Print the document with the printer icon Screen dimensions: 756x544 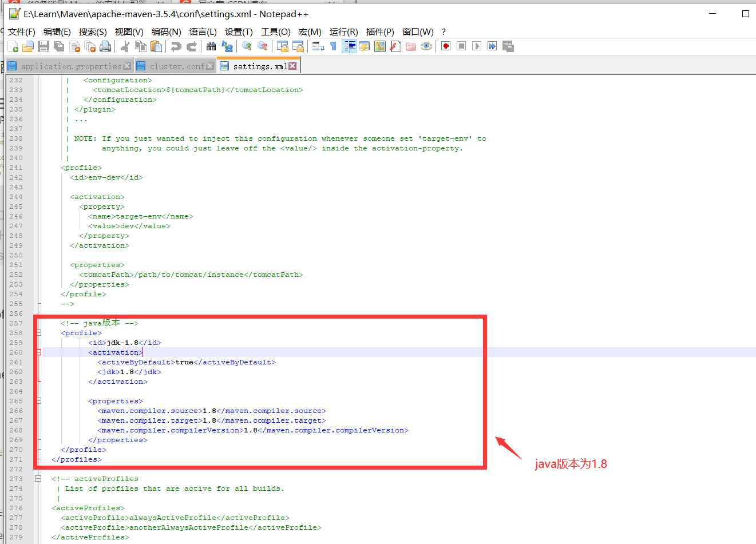point(105,46)
